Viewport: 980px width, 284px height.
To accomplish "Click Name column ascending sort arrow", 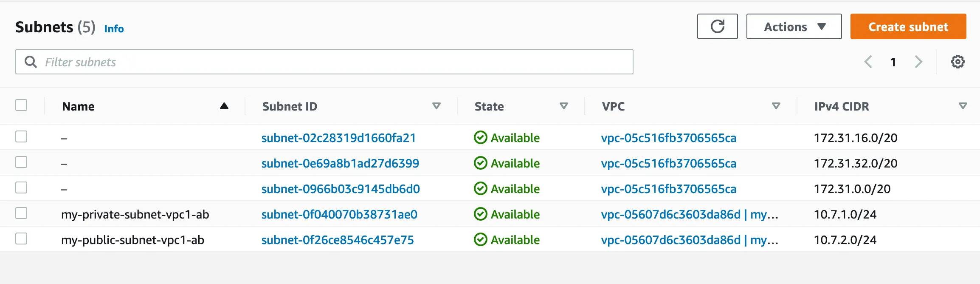I will coord(224,106).
